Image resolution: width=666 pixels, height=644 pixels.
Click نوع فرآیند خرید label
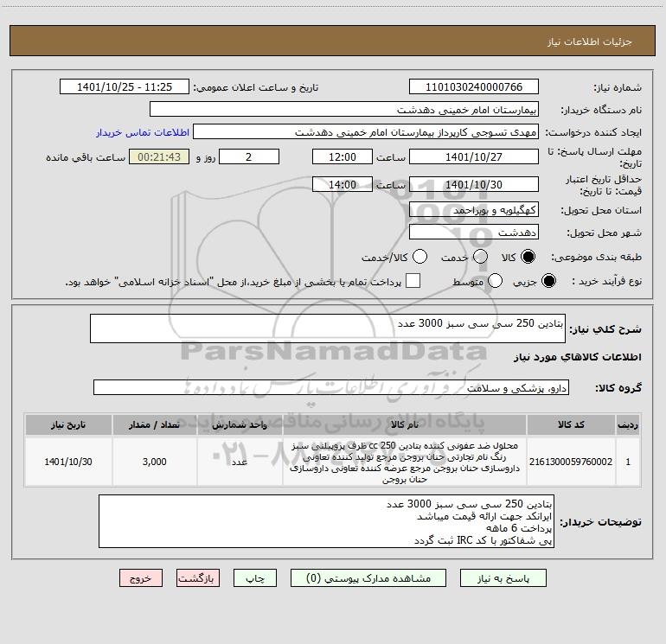point(606,281)
